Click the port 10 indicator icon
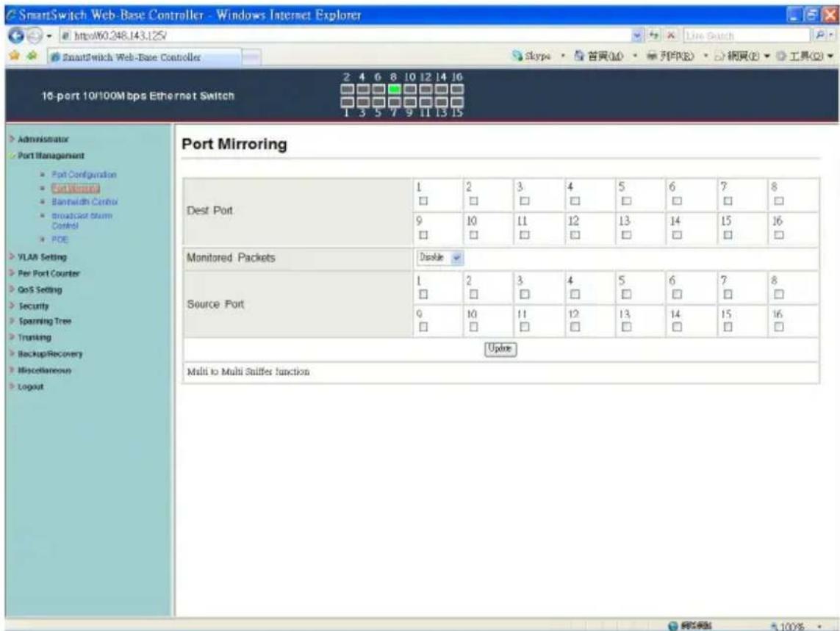The height and width of the screenshot is (631, 840). 410,89
